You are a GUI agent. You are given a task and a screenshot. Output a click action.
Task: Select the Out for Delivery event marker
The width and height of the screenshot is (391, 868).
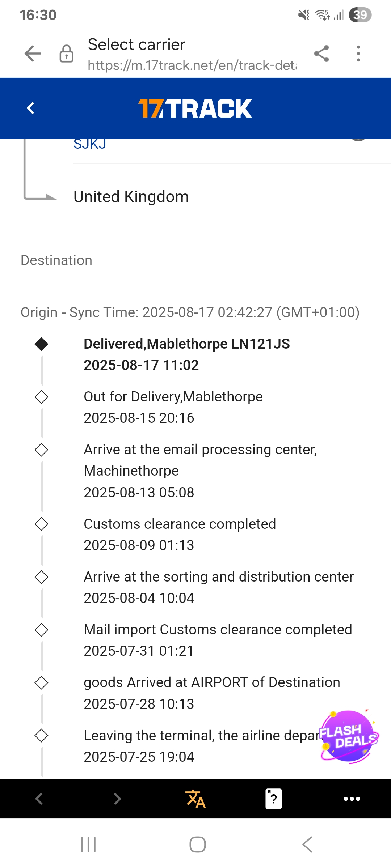(41, 397)
